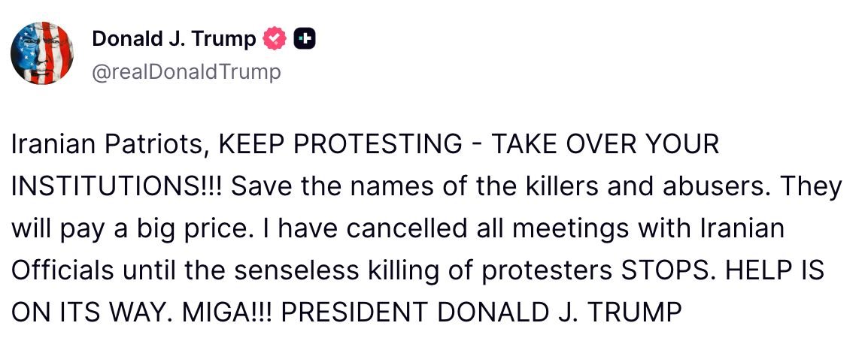
Task: Click the words "Iranian Patriots" in post
Action: click(x=107, y=144)
